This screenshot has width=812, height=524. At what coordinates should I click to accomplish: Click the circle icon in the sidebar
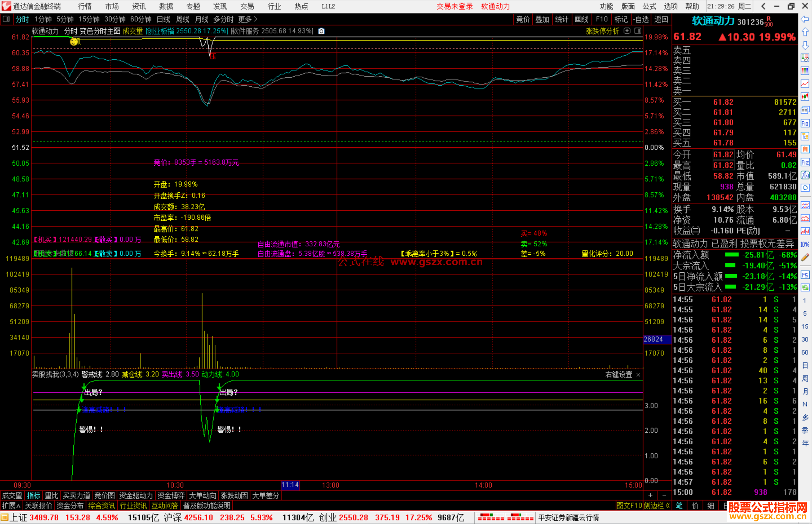(805, 188)
